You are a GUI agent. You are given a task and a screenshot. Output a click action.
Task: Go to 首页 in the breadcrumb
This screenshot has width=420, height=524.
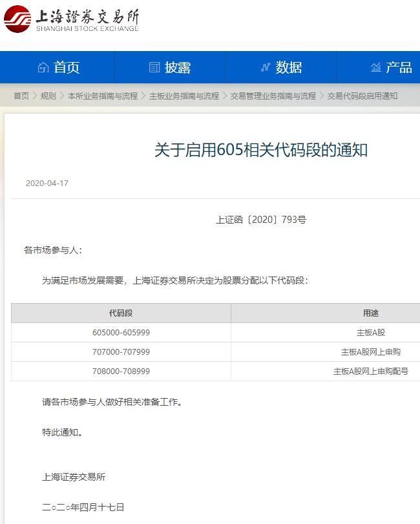coord(21,96)
